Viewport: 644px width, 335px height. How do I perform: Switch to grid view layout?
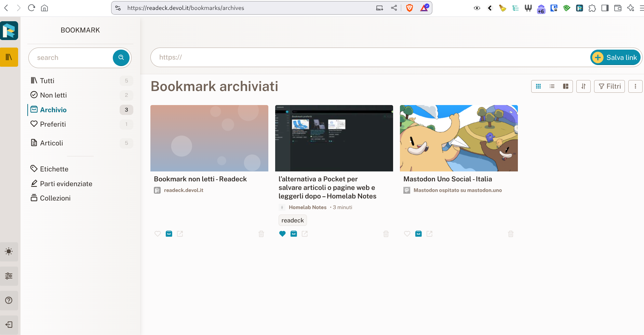pos(538,86)
